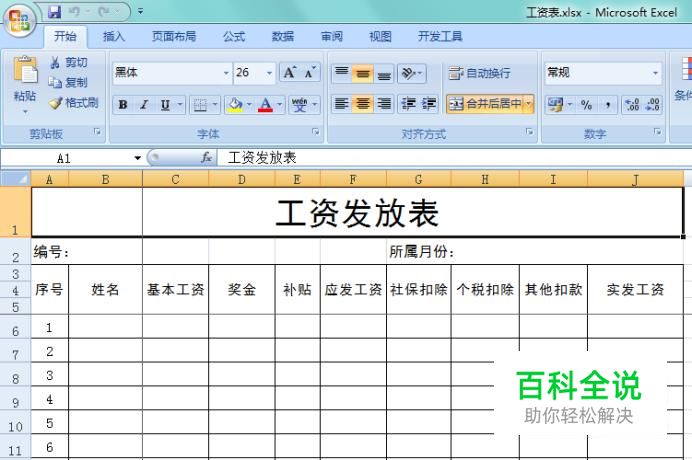
Task: Select column C header
Action: (x=175, y=179)
